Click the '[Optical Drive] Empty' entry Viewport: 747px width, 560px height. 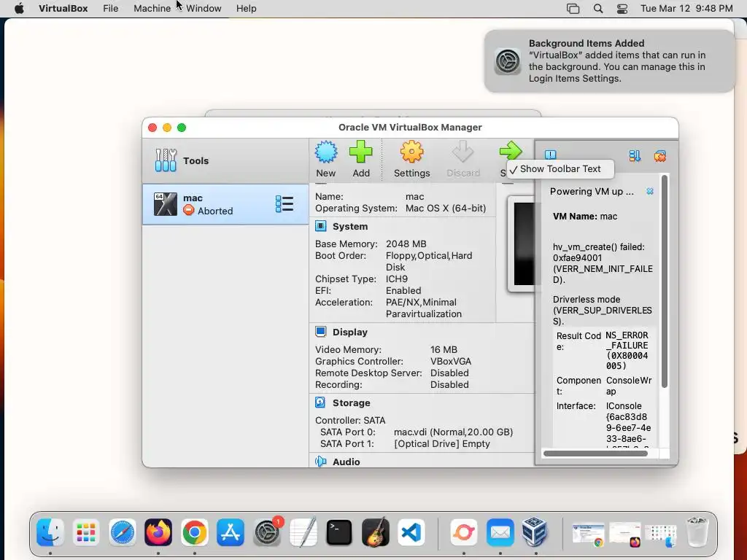441,443
